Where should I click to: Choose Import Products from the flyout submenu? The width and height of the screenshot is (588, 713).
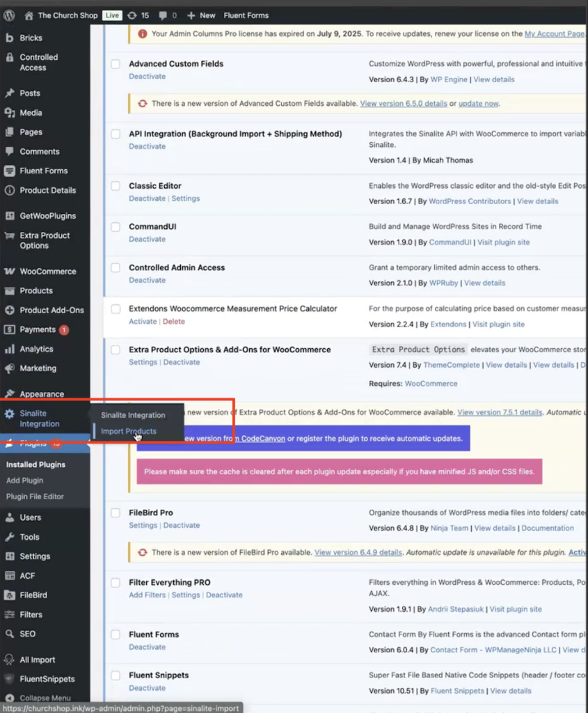(x=129, y=432)
